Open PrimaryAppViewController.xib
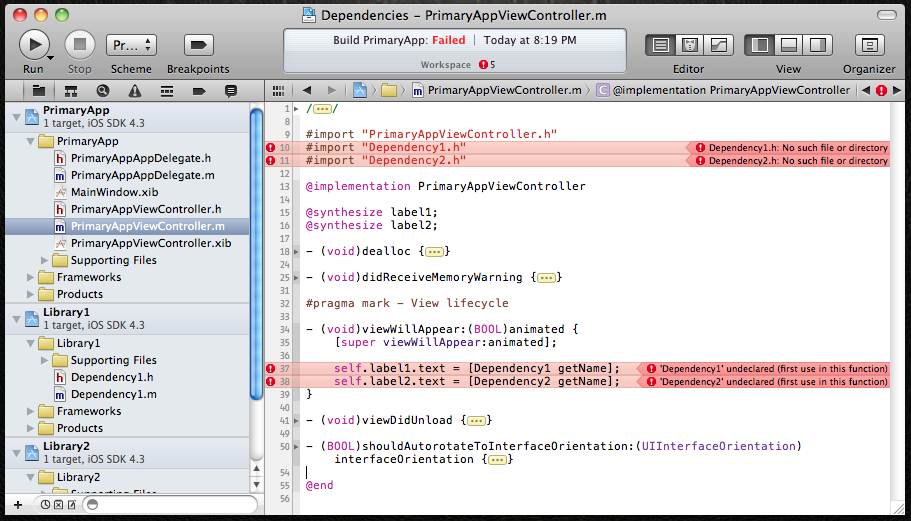Viewport: 911px width, 521px height. pos(151,243)
